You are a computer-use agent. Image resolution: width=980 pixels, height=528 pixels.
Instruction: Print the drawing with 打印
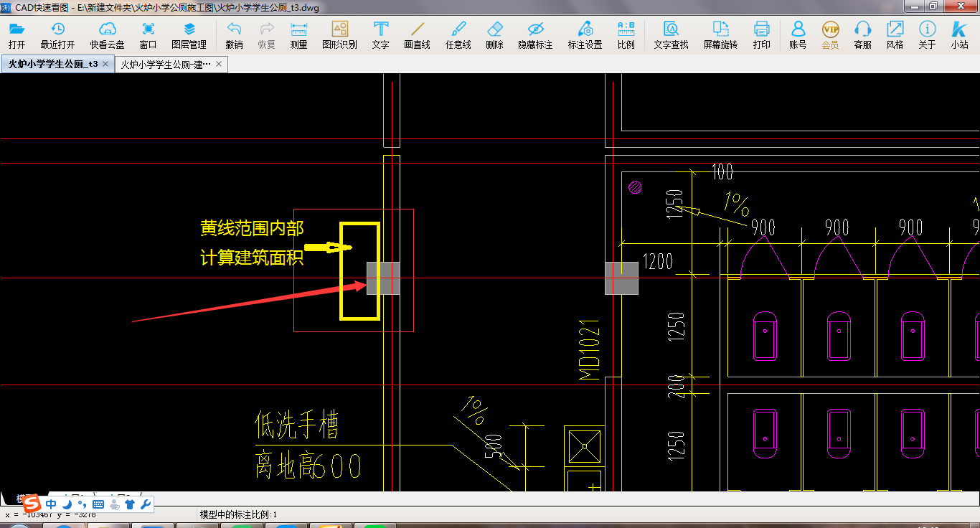pos(761,35)
